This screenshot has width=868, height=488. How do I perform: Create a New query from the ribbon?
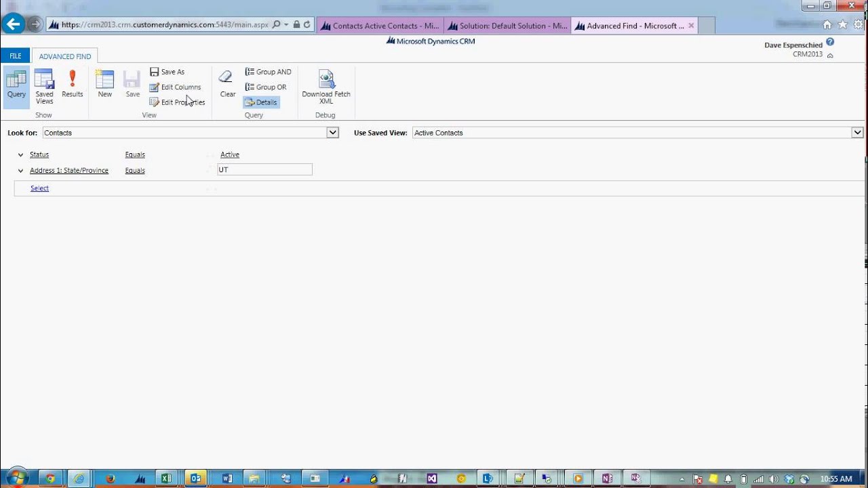(104, 84)
